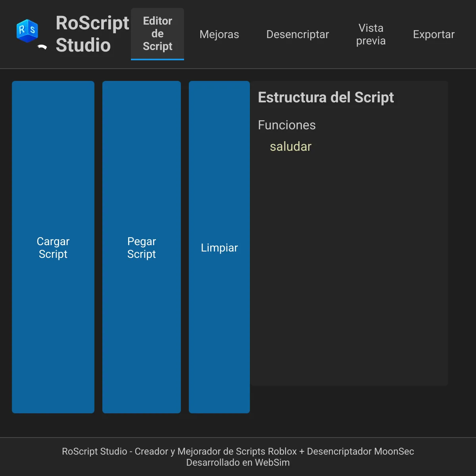The height and width of the screenshot is (476, 476).
Task: Go to the Desencriptar tab
Action: [x=297, y=35]
